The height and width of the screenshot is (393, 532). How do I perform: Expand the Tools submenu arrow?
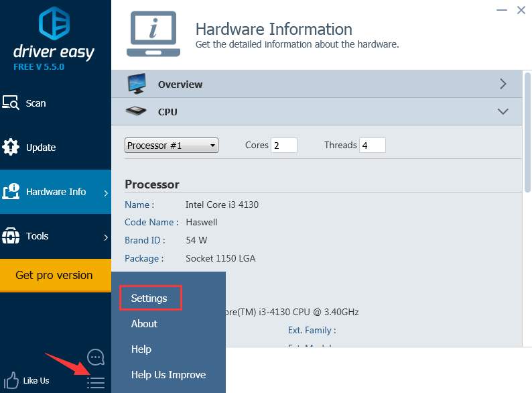coord(106,237)
